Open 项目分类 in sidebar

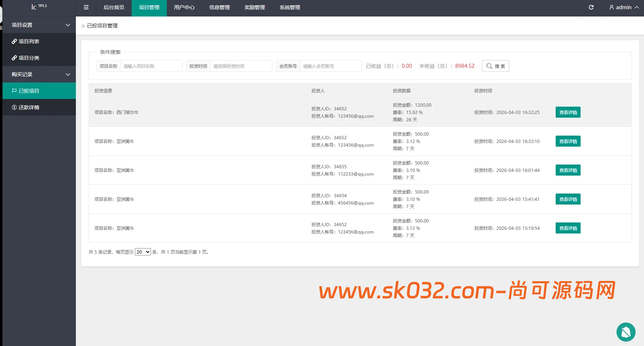click(39, 58)
